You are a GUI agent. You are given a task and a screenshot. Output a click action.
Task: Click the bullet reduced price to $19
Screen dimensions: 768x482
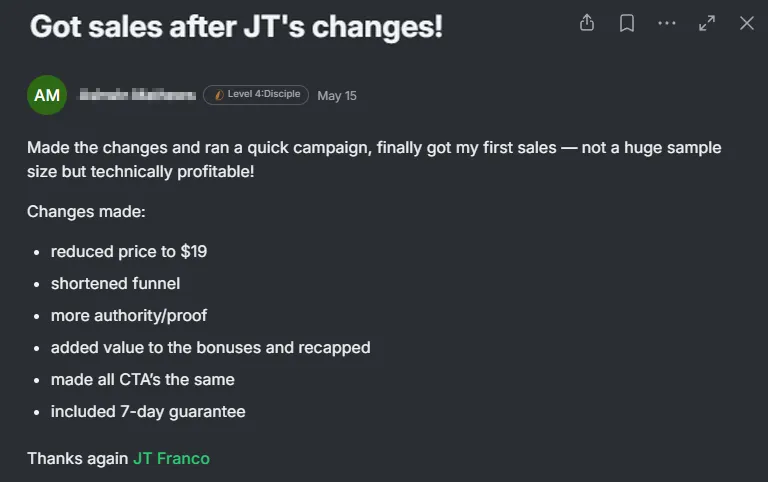coord(129,251)
